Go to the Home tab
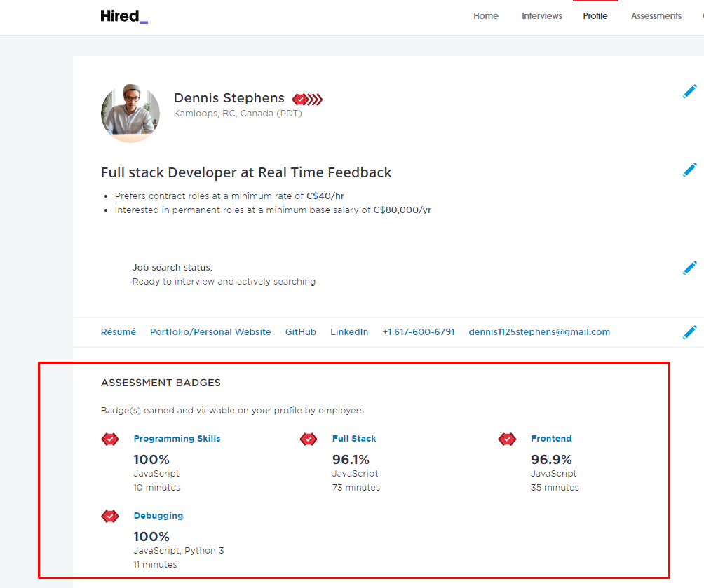Viewport: 704px width, 588px height. 486,16
